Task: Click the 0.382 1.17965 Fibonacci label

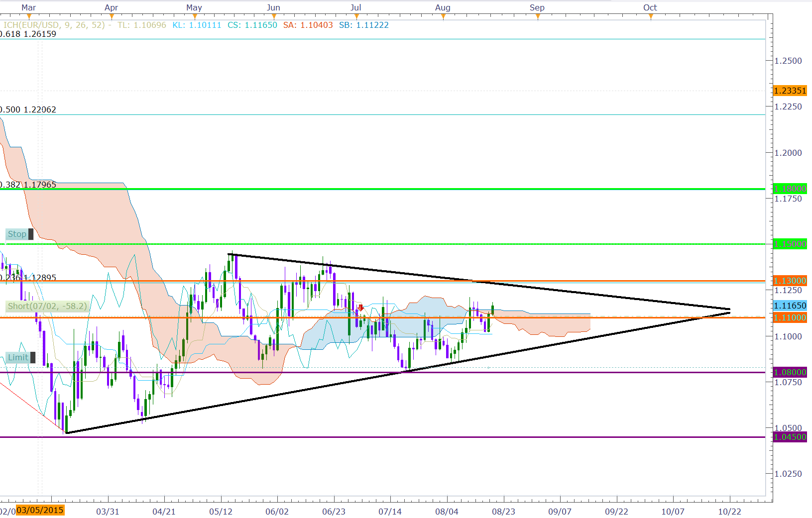Action: 28,185
